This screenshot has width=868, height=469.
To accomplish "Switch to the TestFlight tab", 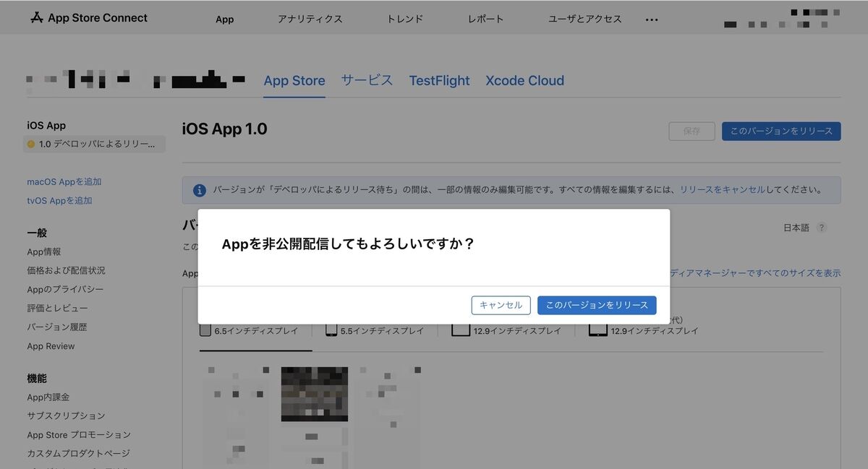I will (x=439, y=81).
